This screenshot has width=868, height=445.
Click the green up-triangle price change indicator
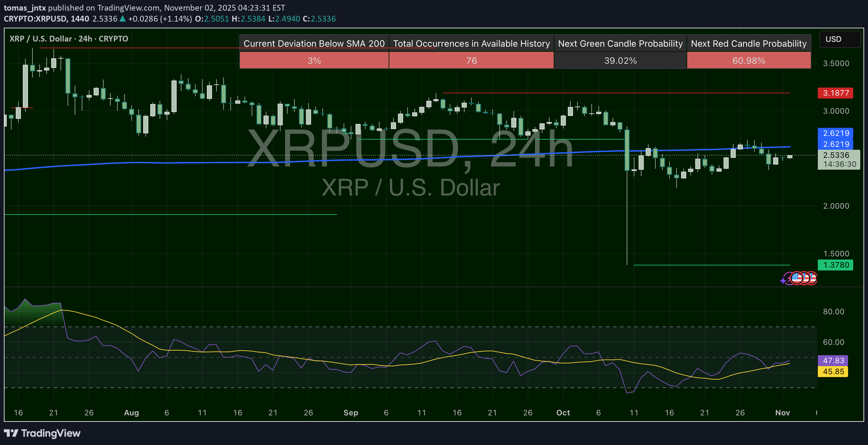point(123,19)
